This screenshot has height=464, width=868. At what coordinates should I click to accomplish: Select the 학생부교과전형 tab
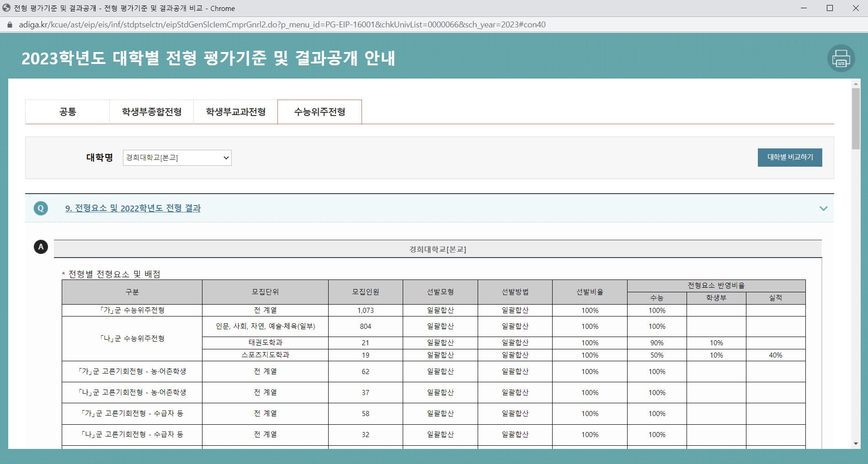click(235, 111)
